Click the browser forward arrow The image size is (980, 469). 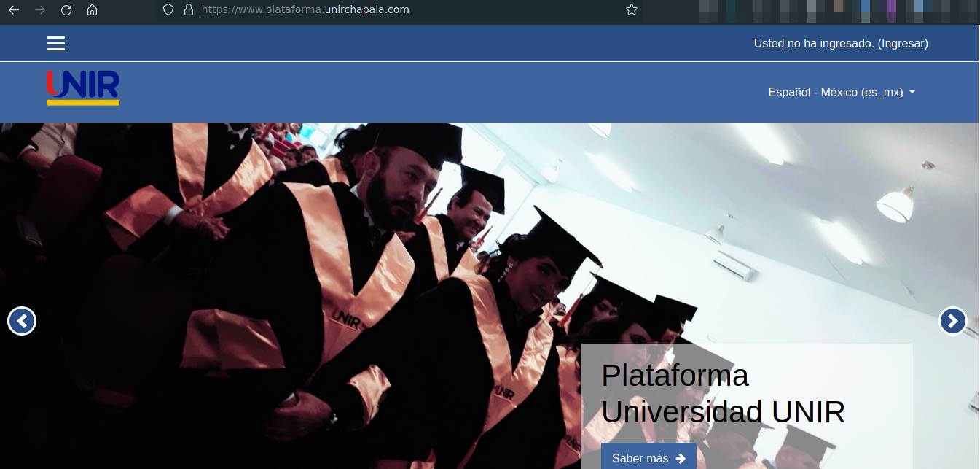tap(40, 9)
